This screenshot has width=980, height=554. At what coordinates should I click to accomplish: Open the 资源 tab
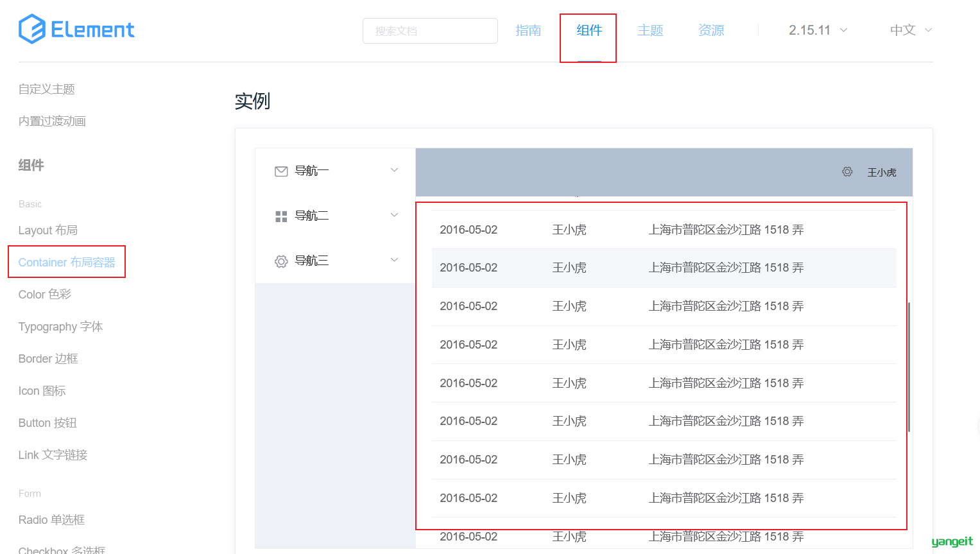(x=711, y=30)
